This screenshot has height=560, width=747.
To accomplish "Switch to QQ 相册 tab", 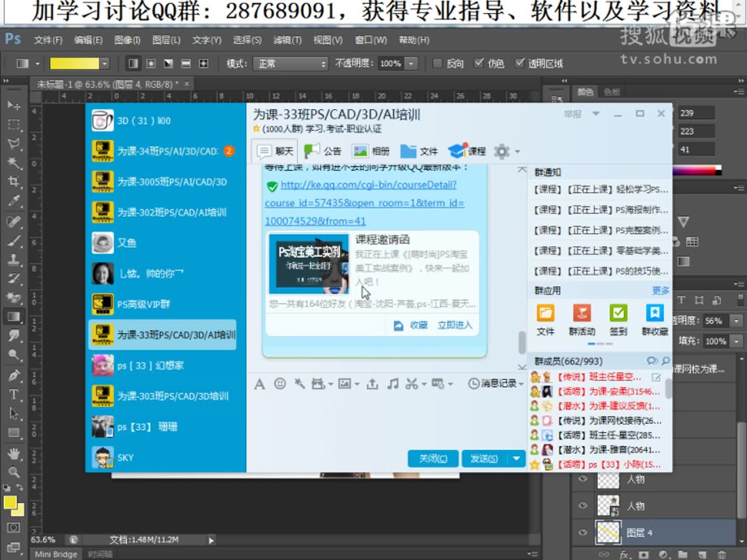I will tap(370, 151).
